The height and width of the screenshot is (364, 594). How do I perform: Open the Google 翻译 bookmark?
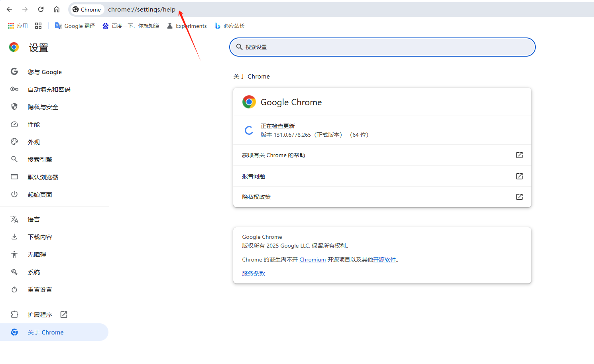point(75,26)
